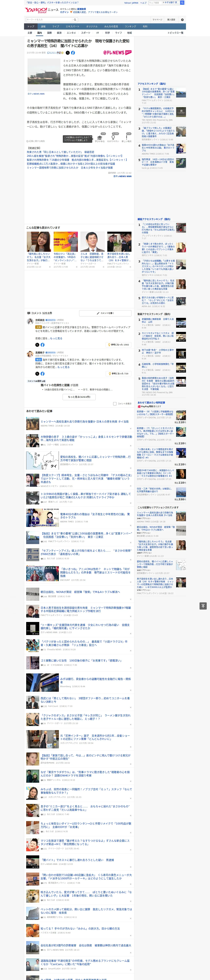Open 朝日出版社、NOVAが買収 article in list
This screenshot has height=980, width=210.
(x=80, y=592)
